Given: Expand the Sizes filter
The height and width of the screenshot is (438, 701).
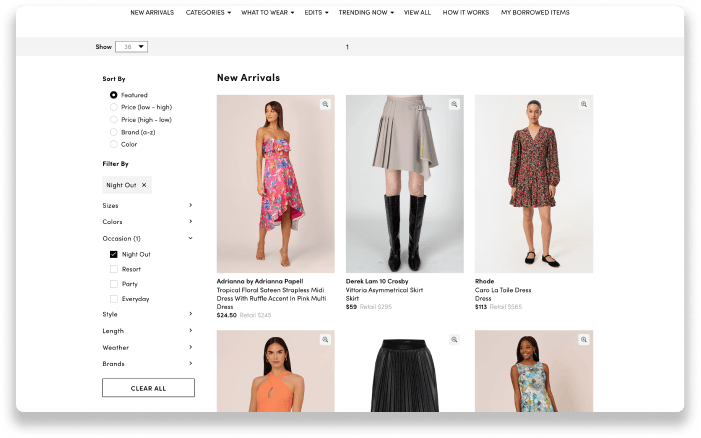Looking at the screenshot, I should 148,206.
